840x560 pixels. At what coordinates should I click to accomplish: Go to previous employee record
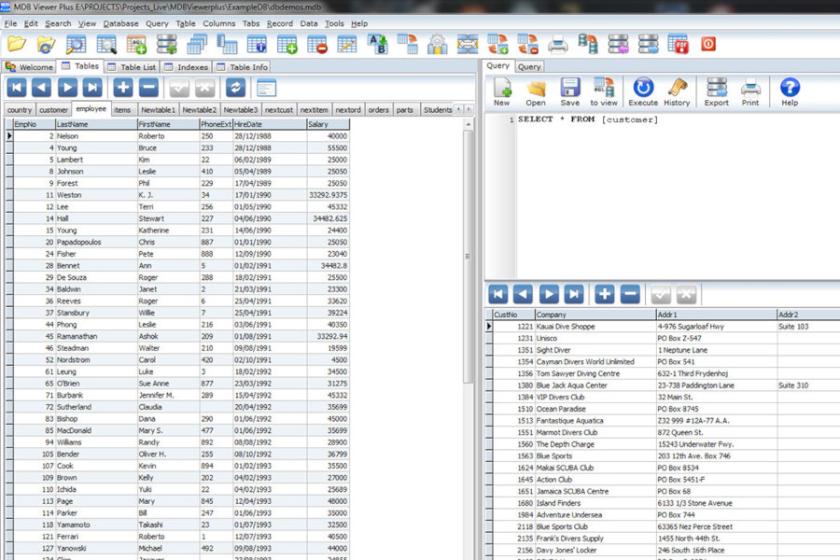coord(41,87)
